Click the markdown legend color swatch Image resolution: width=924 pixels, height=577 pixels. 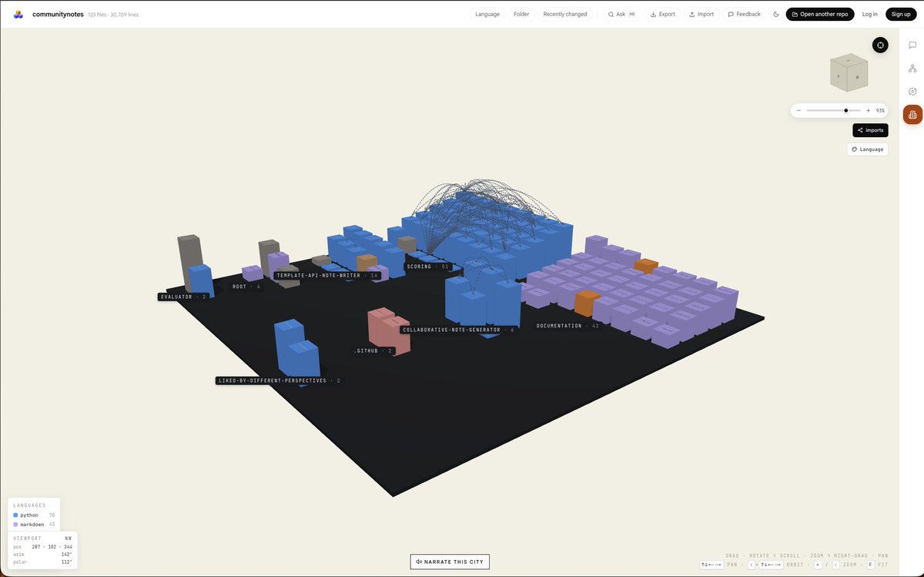click(16, 524)
